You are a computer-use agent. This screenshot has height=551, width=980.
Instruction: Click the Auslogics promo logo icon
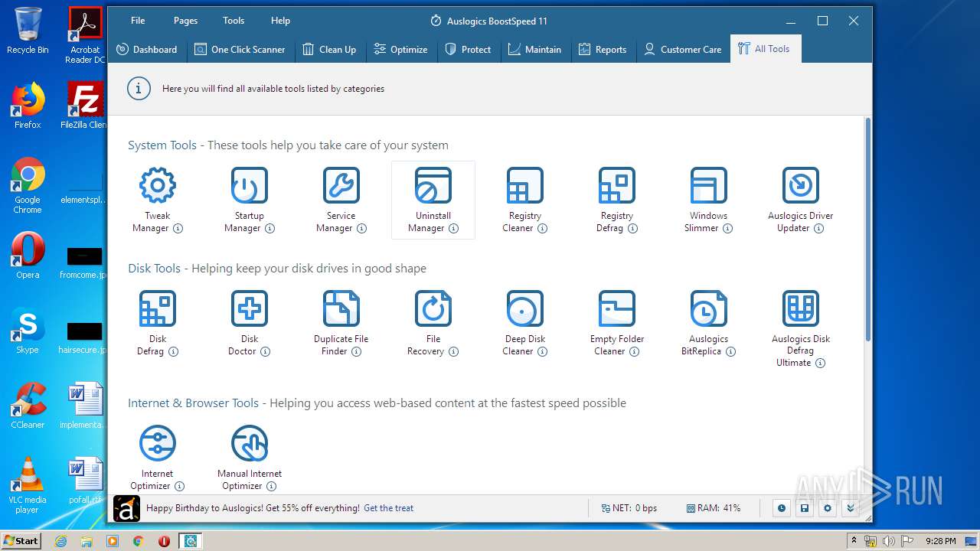tap(127, 508)
